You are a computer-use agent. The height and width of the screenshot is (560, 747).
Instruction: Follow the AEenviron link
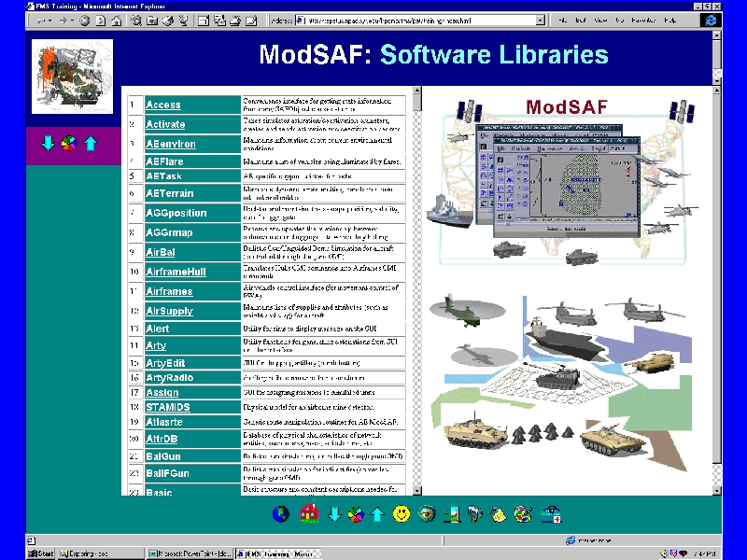171,144
